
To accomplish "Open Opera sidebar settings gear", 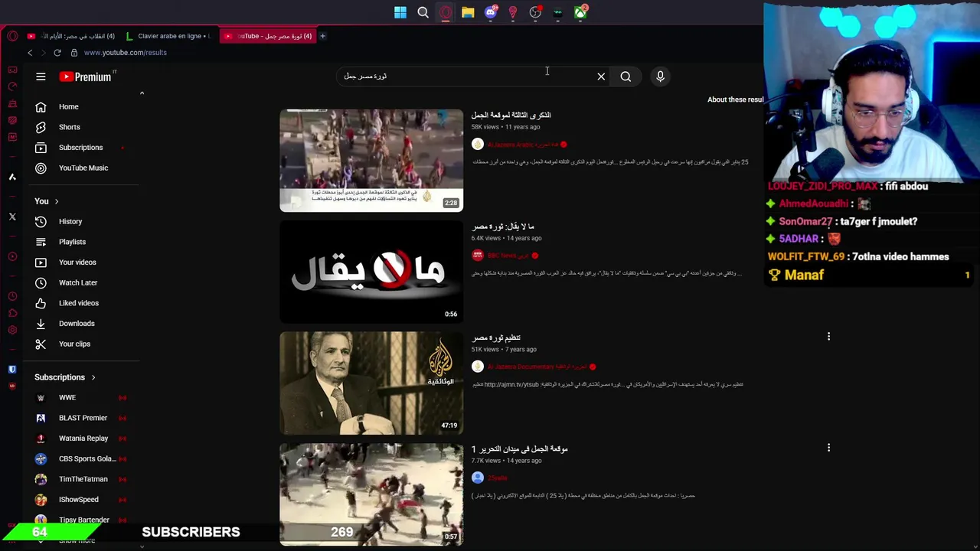I will 12,330.
